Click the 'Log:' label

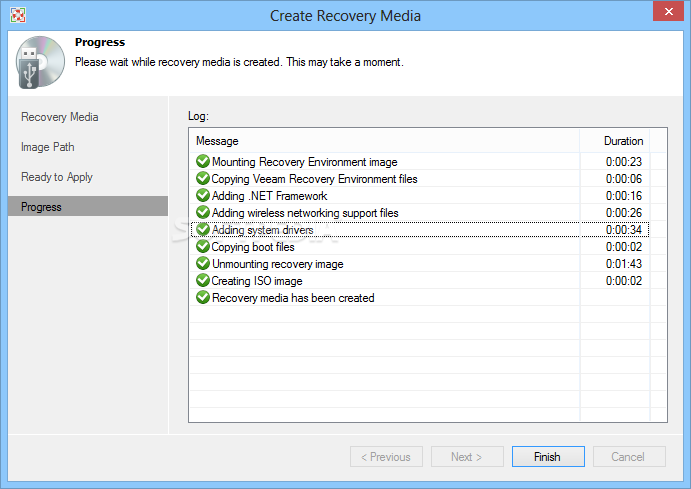198,116
